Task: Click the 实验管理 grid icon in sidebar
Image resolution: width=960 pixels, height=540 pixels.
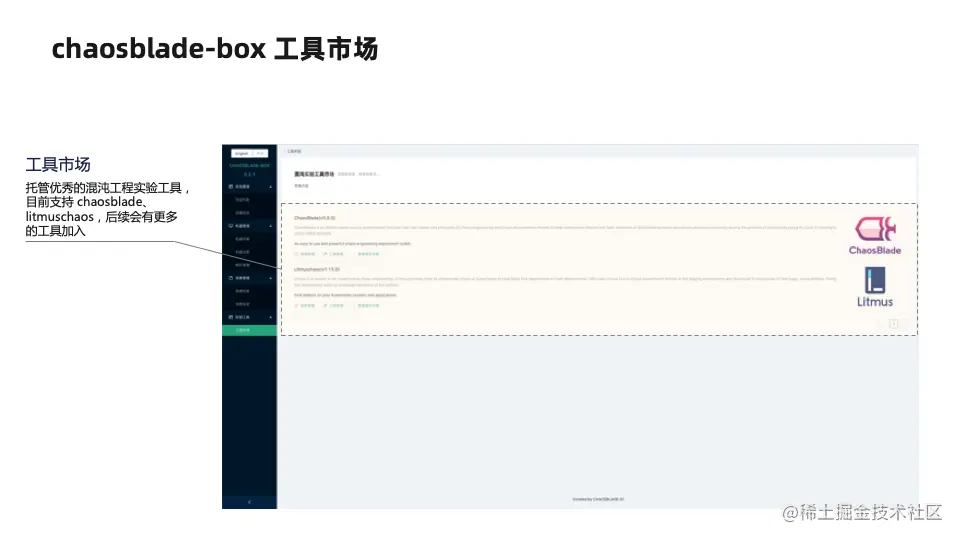Action: tap(231, 187)
